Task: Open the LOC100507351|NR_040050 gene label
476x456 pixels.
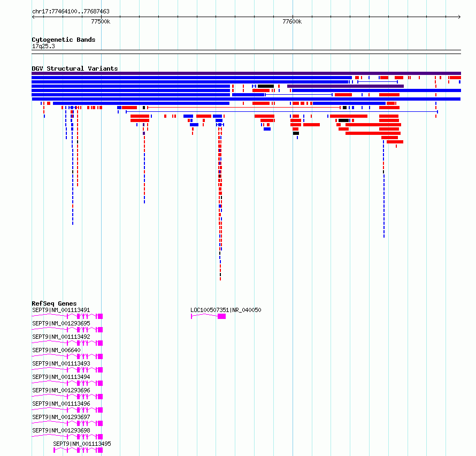Action: point(226,310)
